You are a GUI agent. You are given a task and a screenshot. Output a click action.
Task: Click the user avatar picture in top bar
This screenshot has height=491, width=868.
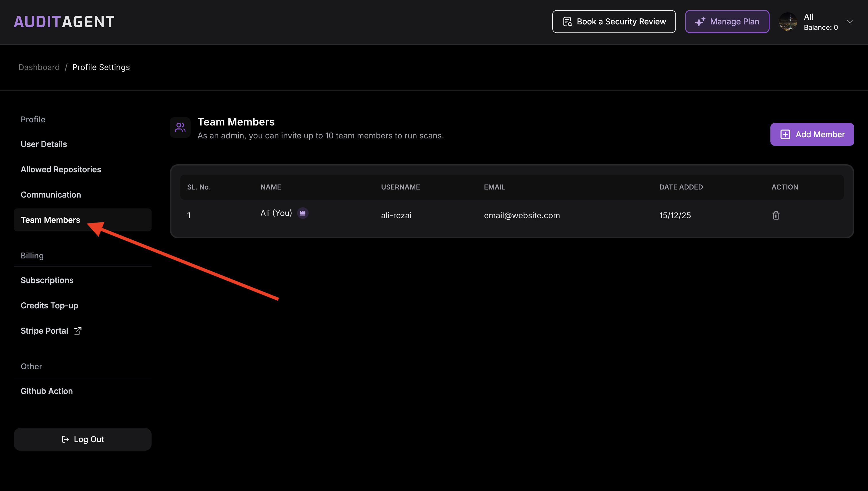click(x=787, y=22)
